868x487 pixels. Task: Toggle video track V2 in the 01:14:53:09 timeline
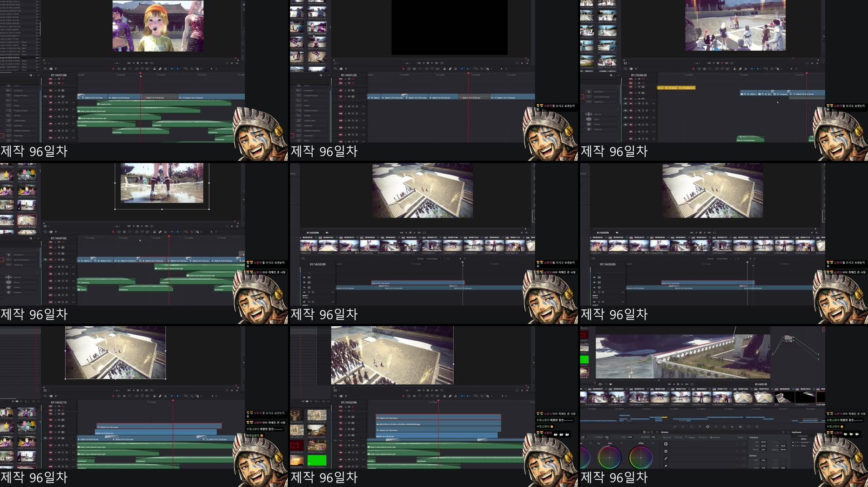309,282
